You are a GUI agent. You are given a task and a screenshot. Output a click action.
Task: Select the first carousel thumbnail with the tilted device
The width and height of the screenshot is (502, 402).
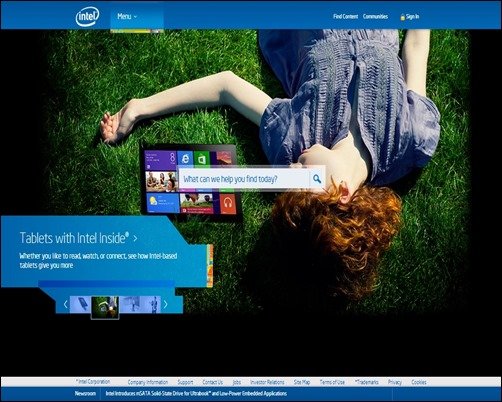pyautogui.click(x=80, y=304)
